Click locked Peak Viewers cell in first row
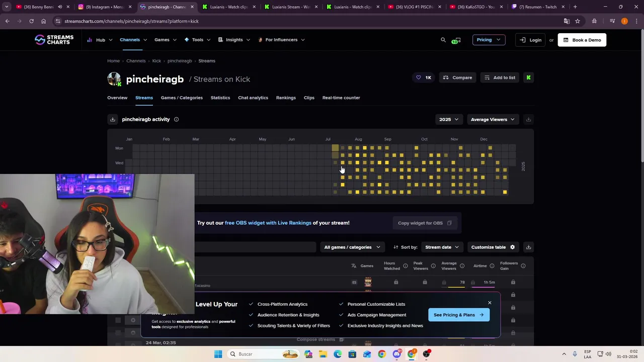 pyautogui.click(x=425, y=282)
